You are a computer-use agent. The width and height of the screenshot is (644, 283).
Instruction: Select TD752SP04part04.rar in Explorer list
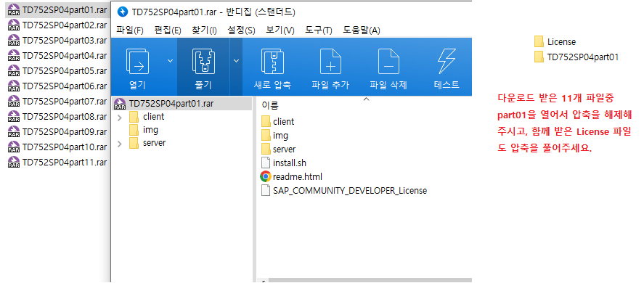point(57,55)
